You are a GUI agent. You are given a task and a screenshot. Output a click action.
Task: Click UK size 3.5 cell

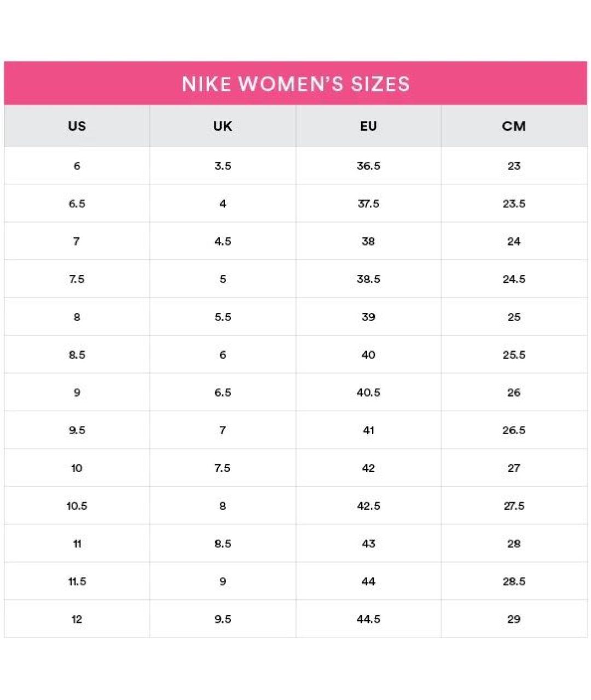[223, 166]
